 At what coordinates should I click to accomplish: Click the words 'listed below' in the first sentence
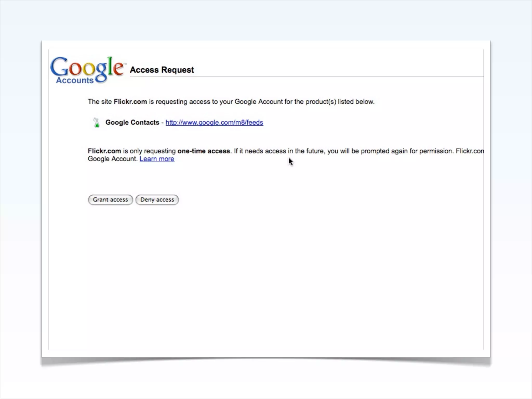356,102
